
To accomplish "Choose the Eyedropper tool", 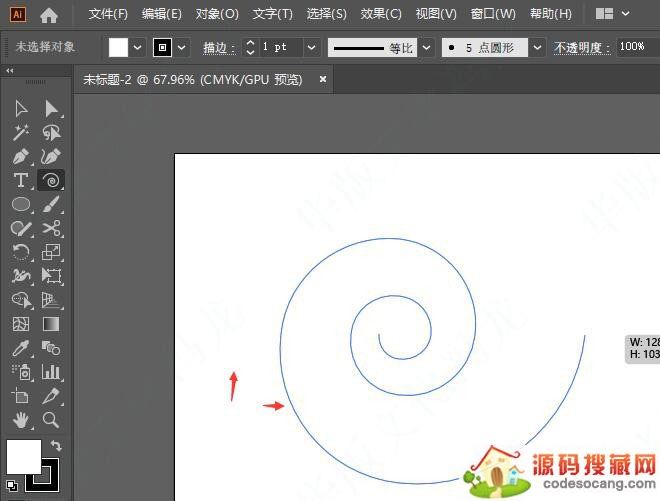I will pos(20,348).
